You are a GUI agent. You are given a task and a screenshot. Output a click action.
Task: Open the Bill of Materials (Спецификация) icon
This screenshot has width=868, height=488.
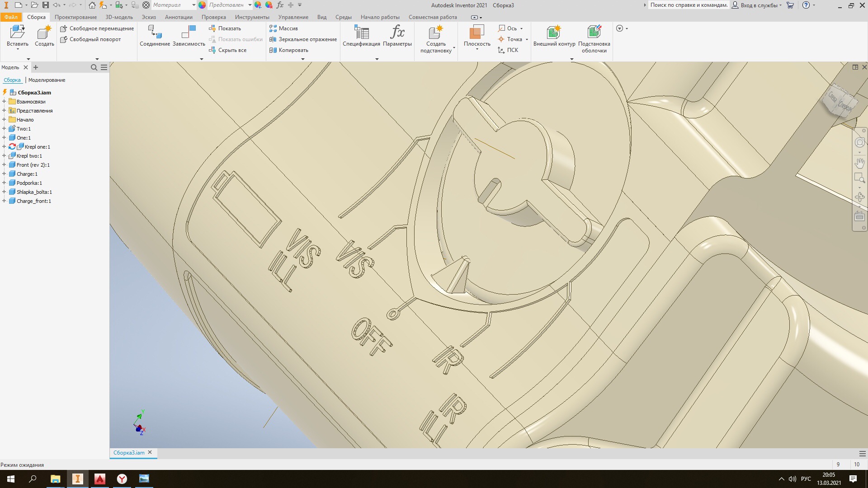click(x=361, y=33)
